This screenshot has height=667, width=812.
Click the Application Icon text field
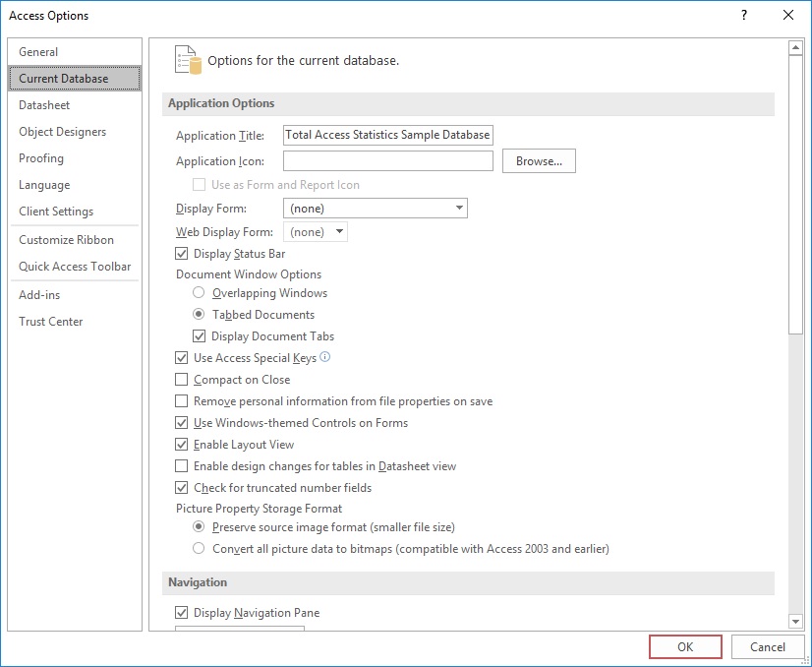click(x=388, y=161)
